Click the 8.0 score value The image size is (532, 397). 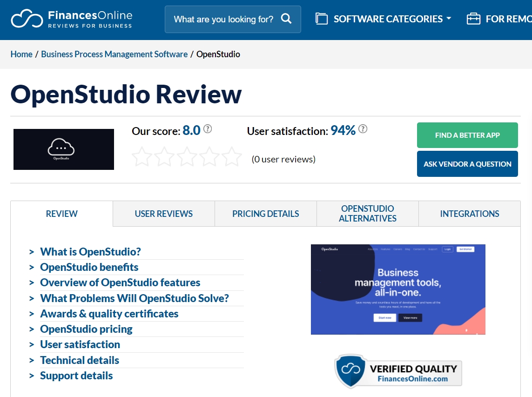pos(191,130)
